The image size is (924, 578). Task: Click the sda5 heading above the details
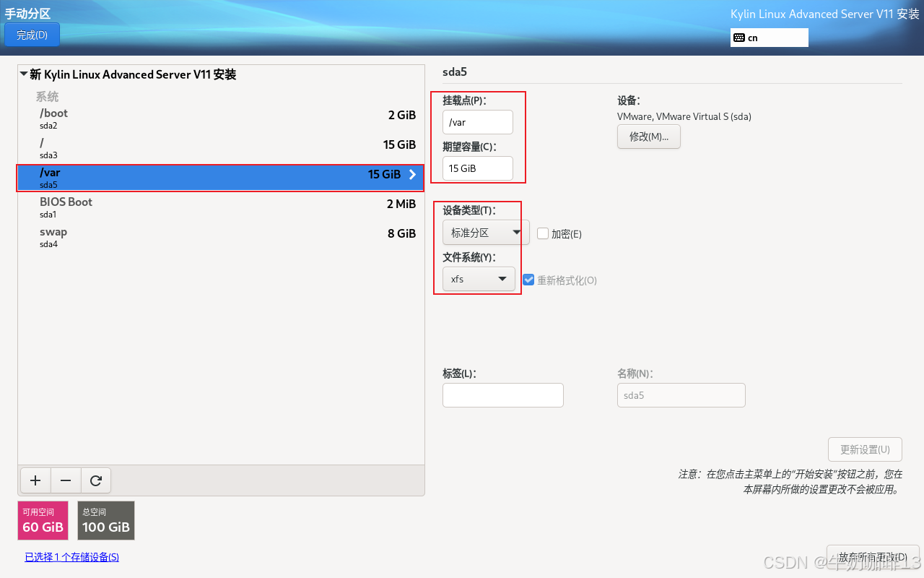(x=456, y=72)
